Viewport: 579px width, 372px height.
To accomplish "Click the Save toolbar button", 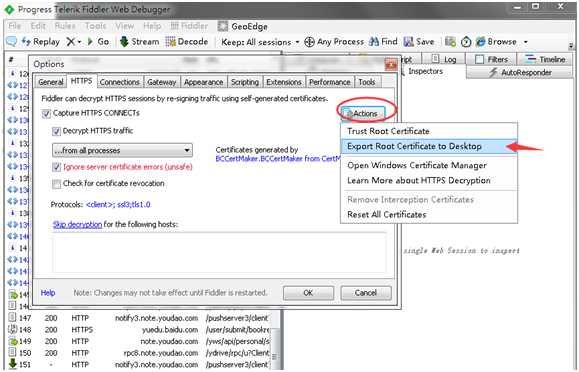I will pyautogui.click(x=419, y=42).
